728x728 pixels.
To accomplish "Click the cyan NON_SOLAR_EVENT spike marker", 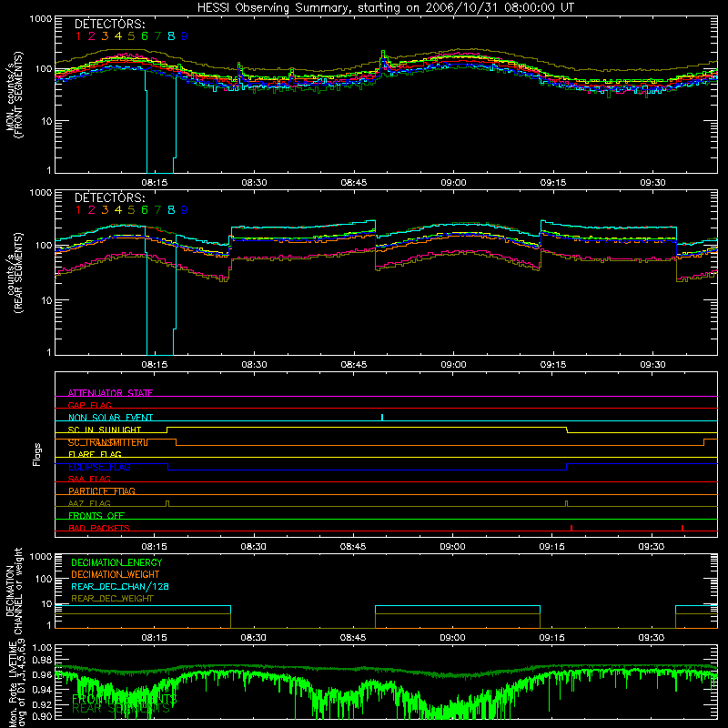I will [x=382, y=417].
